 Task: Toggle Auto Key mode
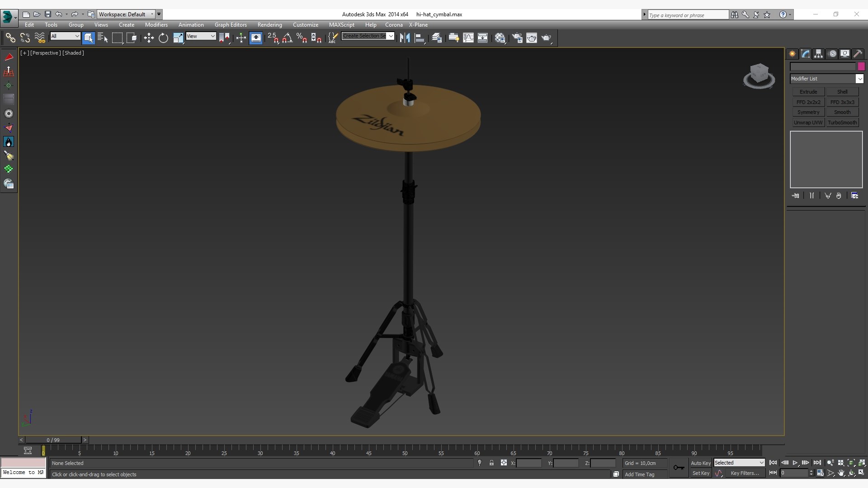click(x=700, y=463)
